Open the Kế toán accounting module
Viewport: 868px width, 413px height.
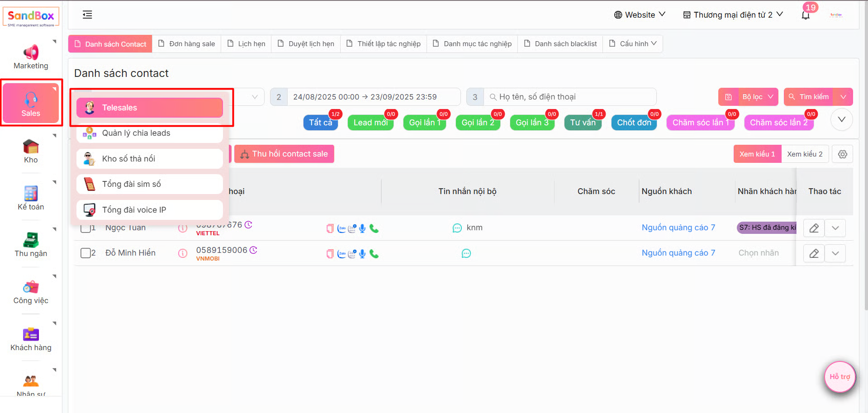click(x=31, y=198)
